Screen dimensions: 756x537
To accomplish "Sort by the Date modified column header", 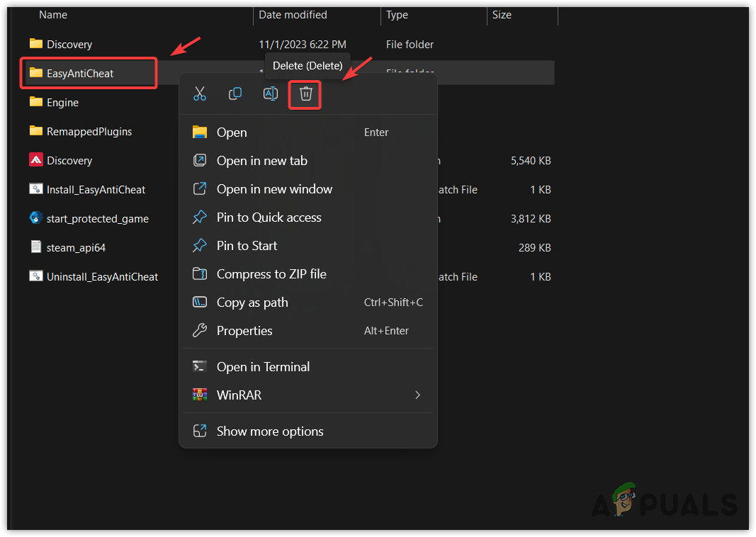I will point(293,15).
